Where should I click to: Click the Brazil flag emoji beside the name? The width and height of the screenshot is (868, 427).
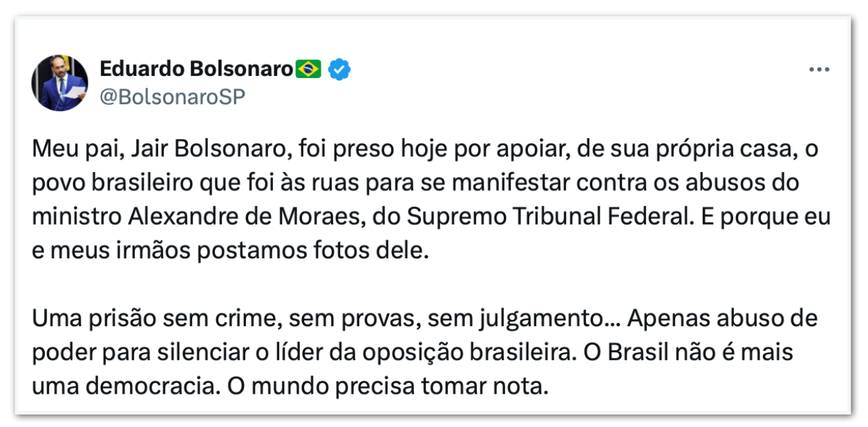(308, 69)
